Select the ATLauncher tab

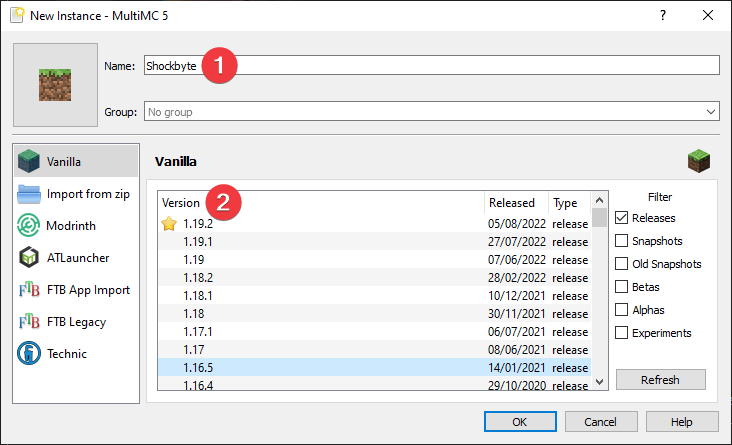(x=76, y=257)
